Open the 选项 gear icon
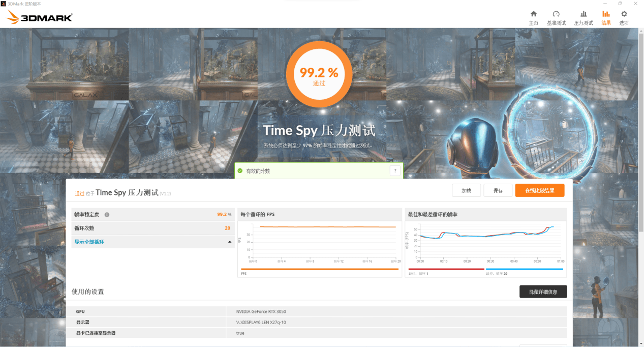Screen dimensions: 644x347 [x=623, y=16]
